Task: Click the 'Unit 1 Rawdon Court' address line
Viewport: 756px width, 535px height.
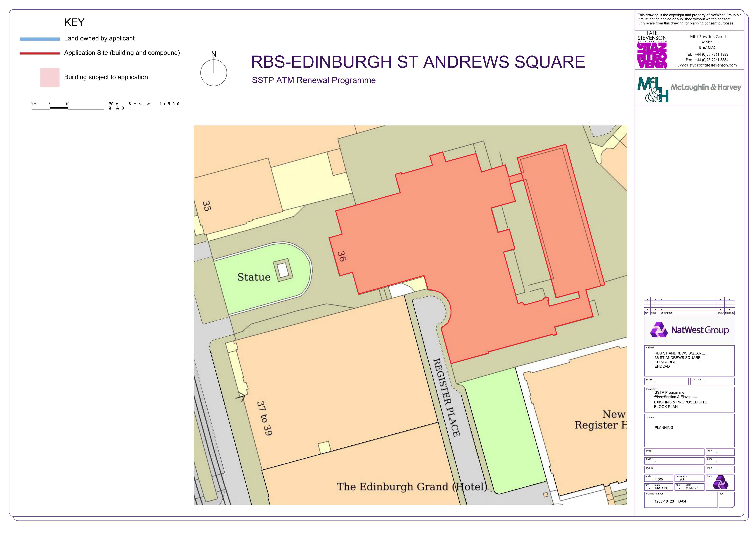Action: (x=707, y=37)
